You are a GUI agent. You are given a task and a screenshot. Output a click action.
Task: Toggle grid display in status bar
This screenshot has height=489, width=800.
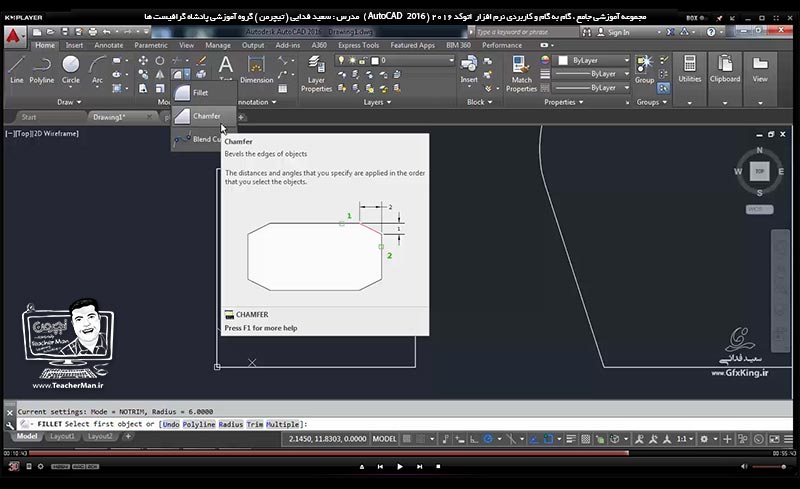coord(407,439)
